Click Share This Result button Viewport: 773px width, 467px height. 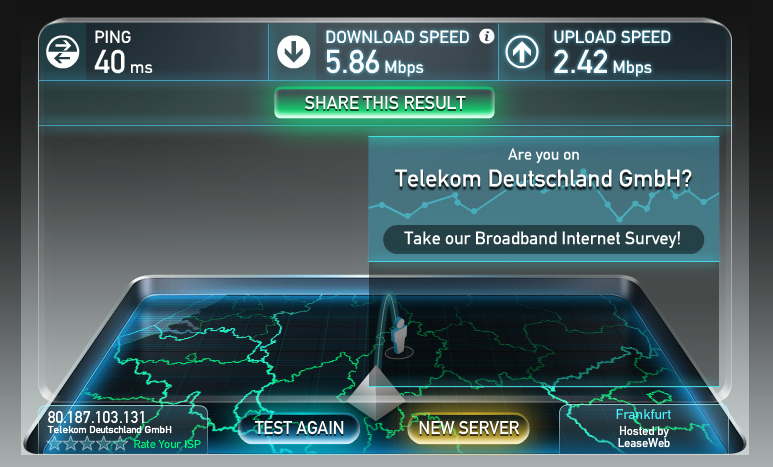click(385, 103)
